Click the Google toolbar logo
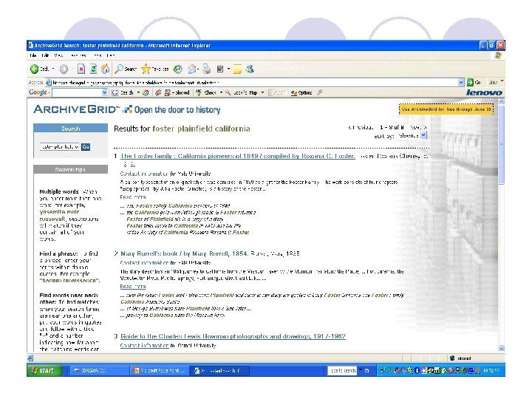The width and height of the screenshot is (532, 399). click(38, 92)
